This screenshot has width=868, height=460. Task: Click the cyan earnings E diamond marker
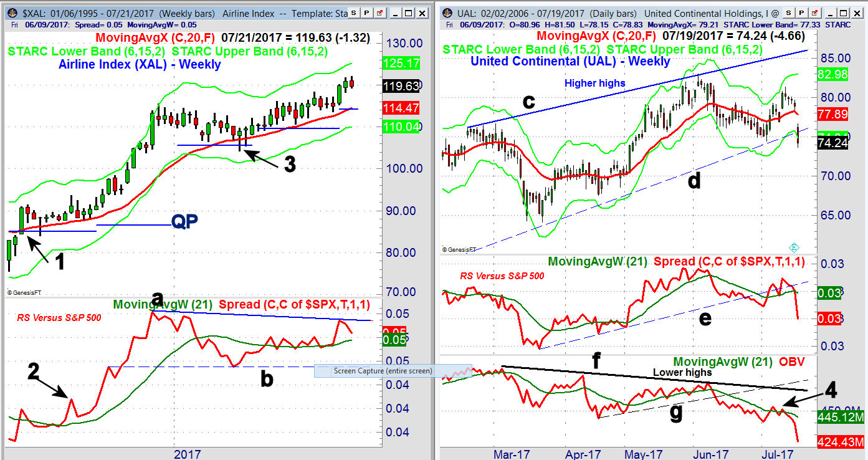794,247
